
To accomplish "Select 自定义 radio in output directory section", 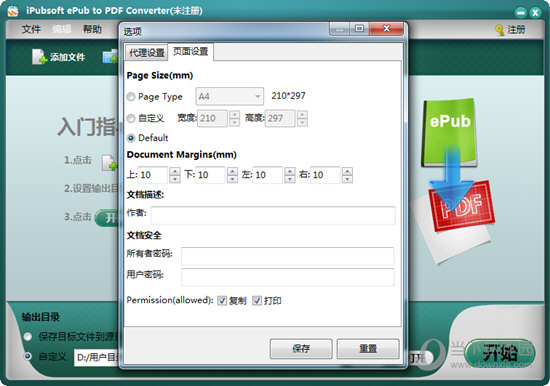I will (x=28, y=357).
